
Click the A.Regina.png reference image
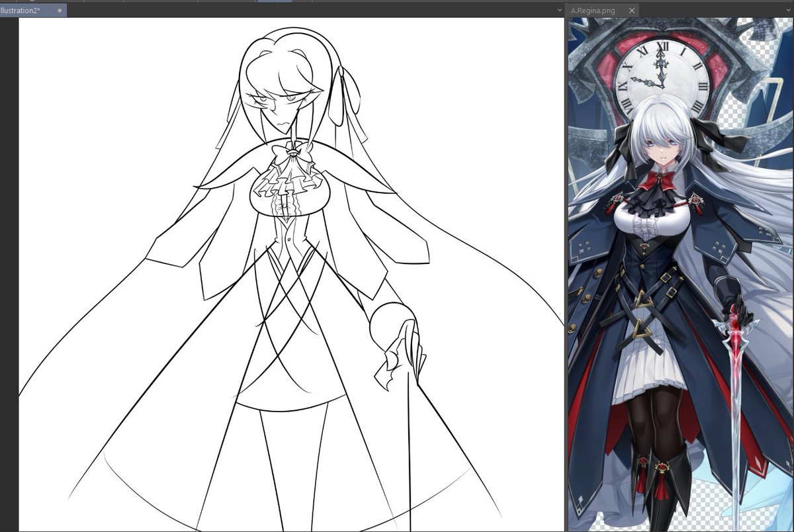(x=680, y=274)
